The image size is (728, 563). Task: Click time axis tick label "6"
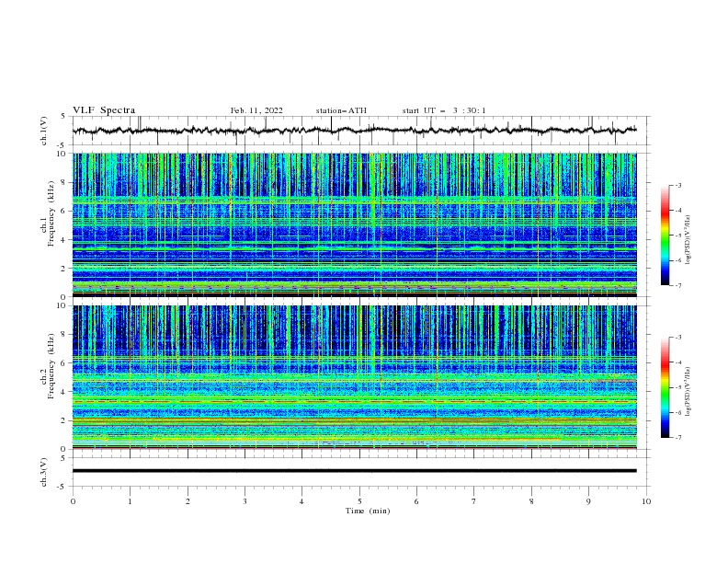coord(416,501)
